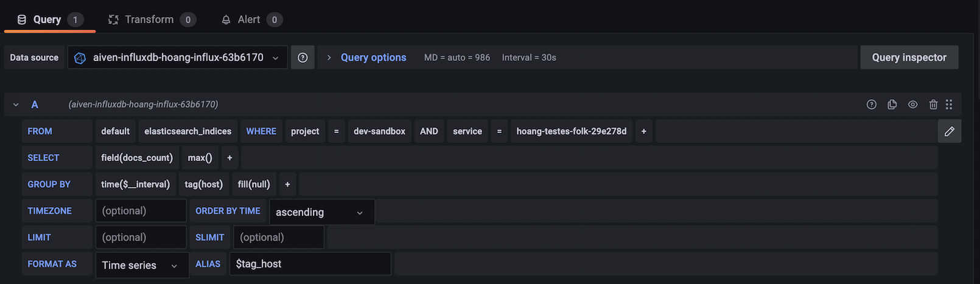Click the data source help icon
980x284 pixels.
point(303,57)
